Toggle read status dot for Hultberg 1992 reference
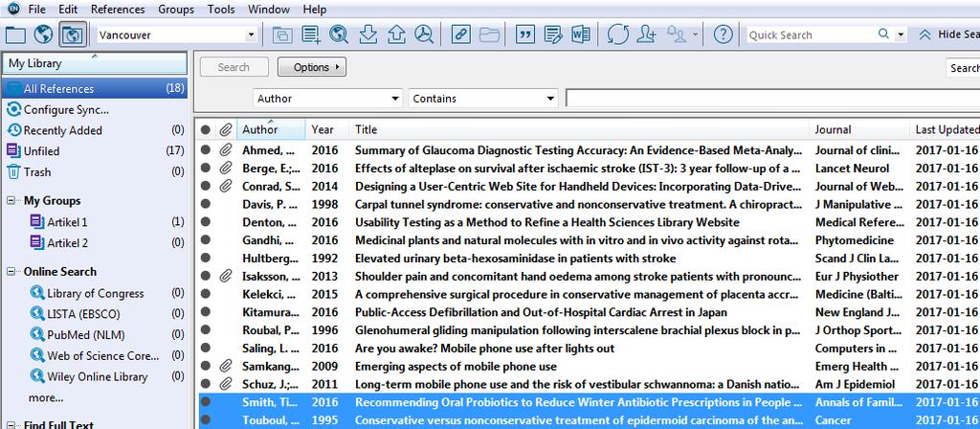980x429 pixels. click(x=206, y=259)
